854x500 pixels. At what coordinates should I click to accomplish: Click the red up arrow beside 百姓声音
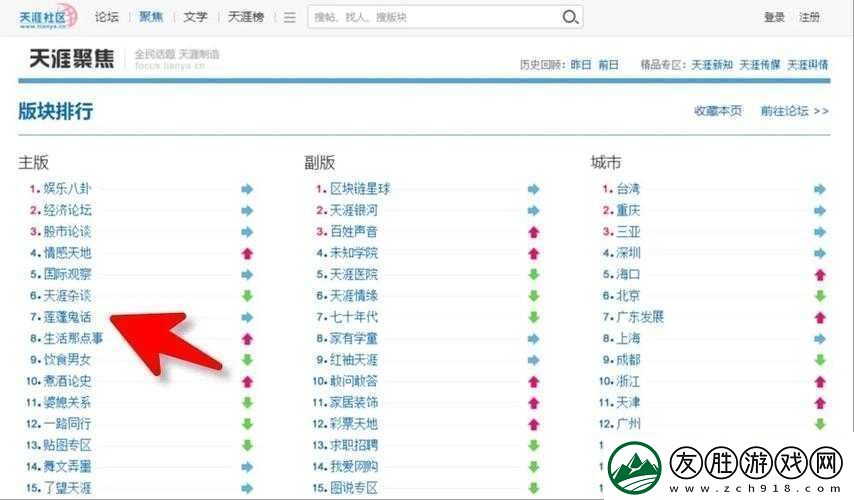pyautogui.click(x=533, y=232)
